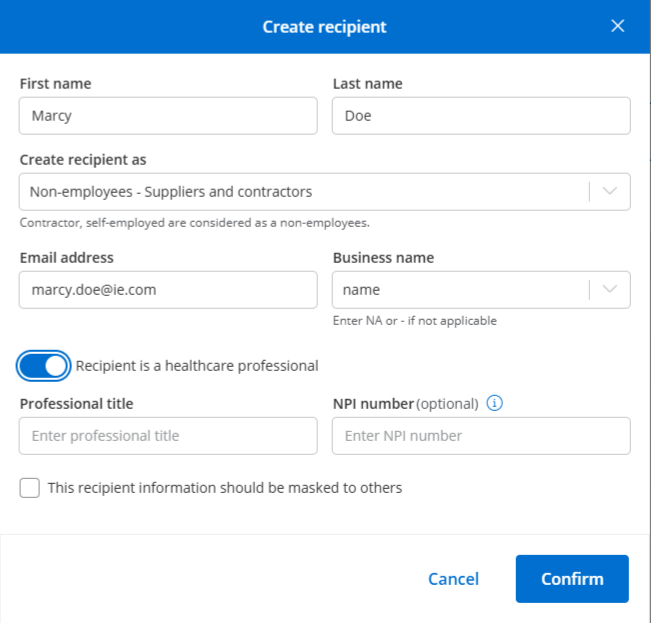This screenshot has width=651, height=623.
Task: Click the Cancel link
Action: click(x=453, y=579)
